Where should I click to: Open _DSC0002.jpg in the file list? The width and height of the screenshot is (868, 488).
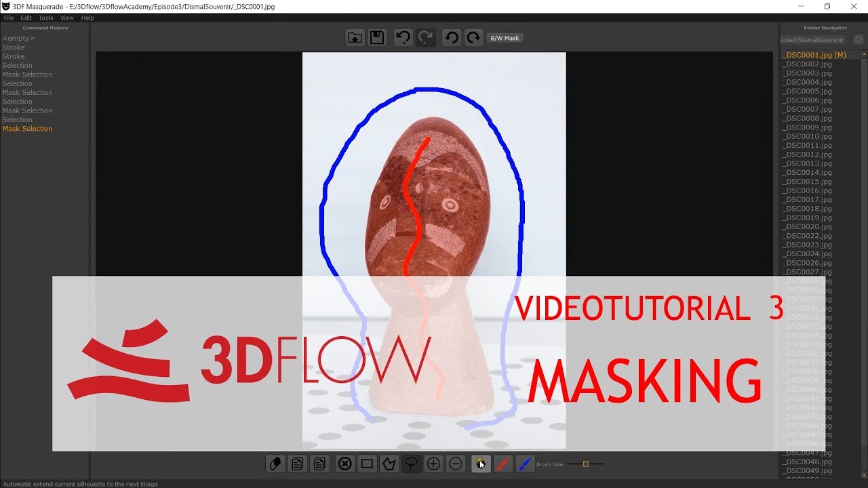point(807,64)
